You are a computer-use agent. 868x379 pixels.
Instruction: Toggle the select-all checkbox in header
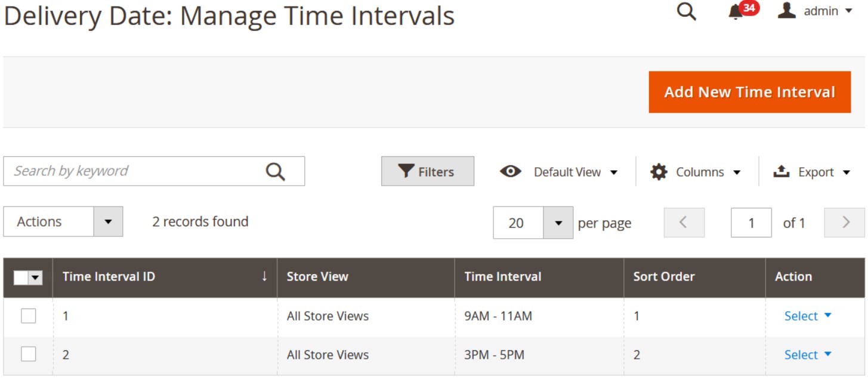tap(21, 278)
